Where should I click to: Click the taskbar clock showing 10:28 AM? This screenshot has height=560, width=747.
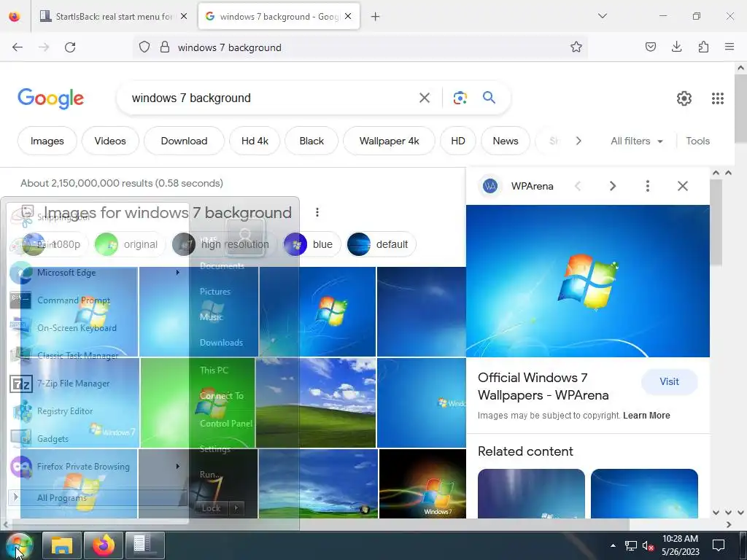coord(680,545)
